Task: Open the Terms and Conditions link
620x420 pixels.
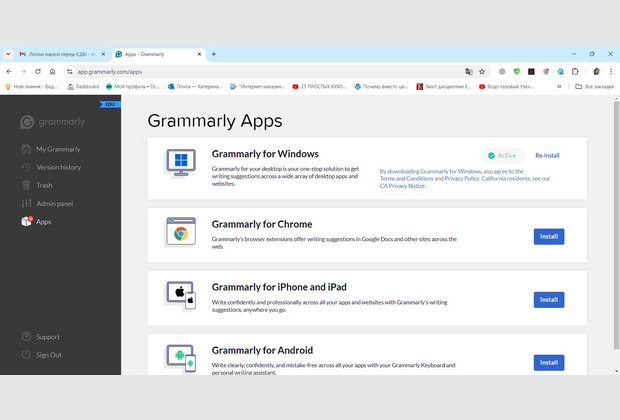Action: (x=406, y=178)
